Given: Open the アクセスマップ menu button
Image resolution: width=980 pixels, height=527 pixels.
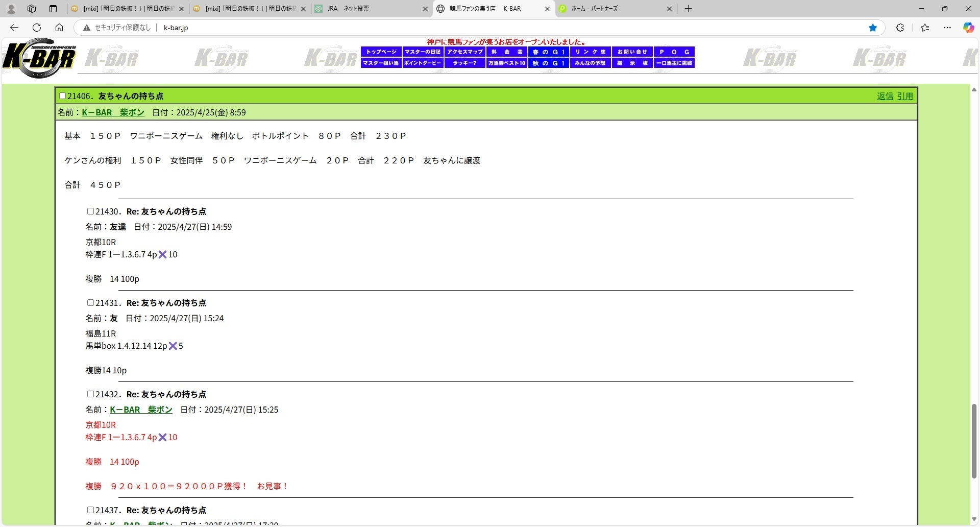Looking at the screenshot, I should [x=464, y=52].
